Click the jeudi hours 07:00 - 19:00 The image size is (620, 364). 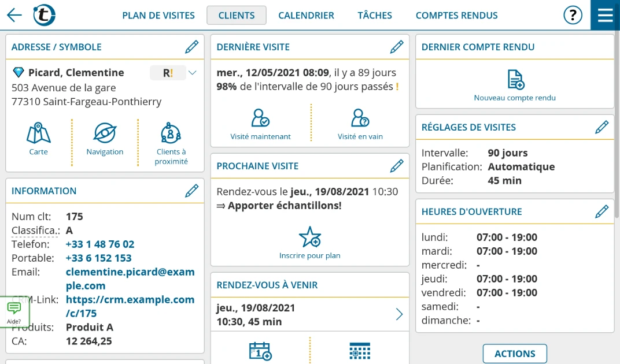[x=507, y=278]
